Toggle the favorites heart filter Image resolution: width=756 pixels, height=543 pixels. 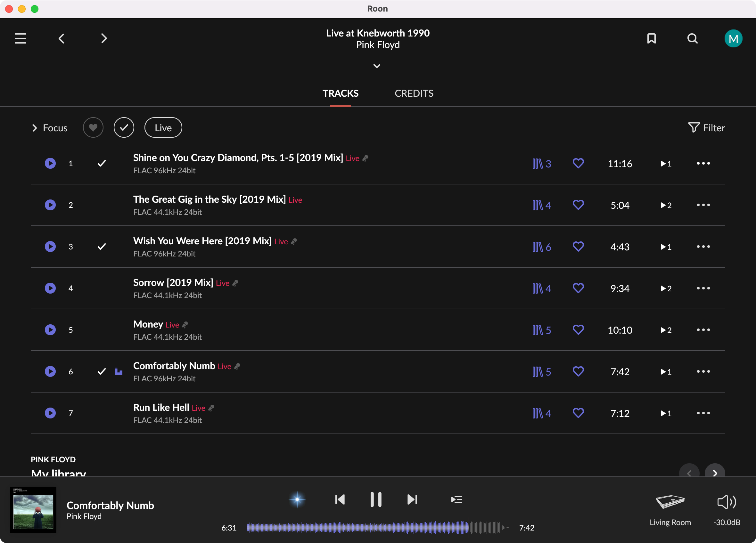click(93, 128)
